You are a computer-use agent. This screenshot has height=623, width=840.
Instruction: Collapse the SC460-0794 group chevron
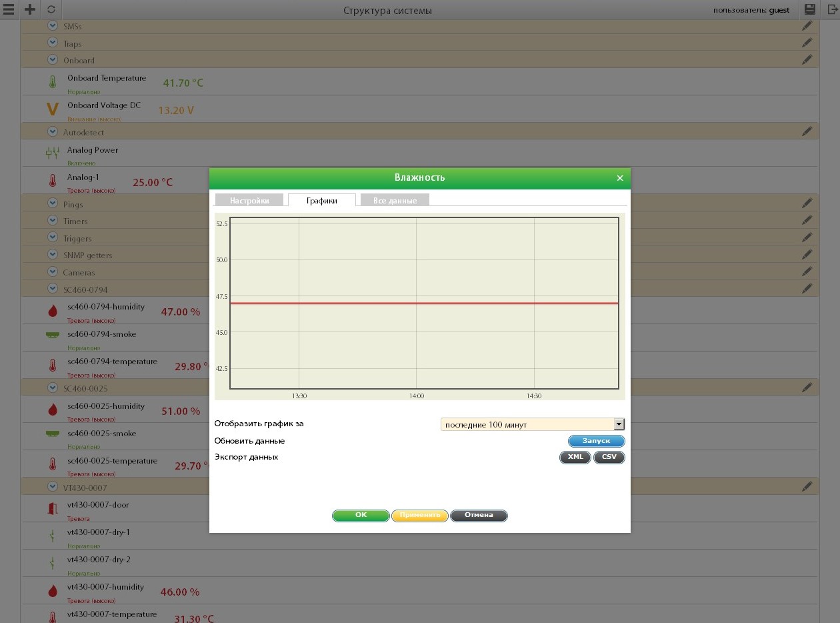click(x=53, y=288)
